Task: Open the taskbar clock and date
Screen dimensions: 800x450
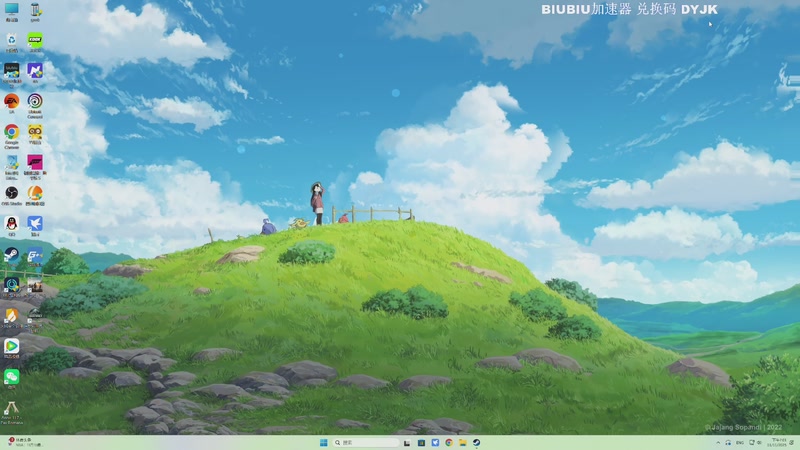Action: (779, 442)
